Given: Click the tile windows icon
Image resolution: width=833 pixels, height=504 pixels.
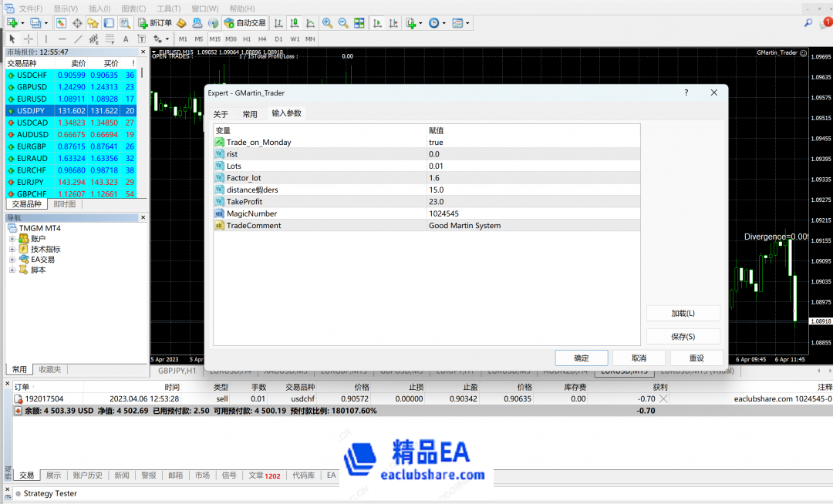Looking at the screenshot, I should point(359,23).
